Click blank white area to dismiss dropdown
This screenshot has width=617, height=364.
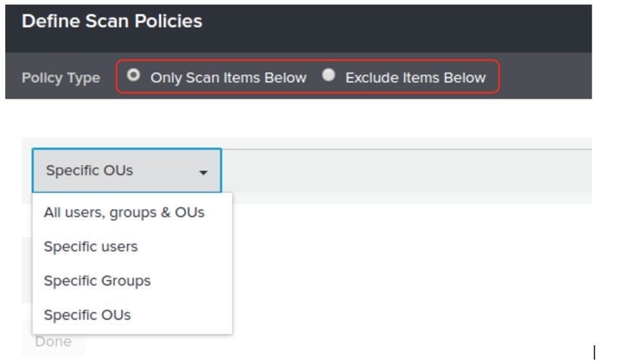[x=393, y=275]
